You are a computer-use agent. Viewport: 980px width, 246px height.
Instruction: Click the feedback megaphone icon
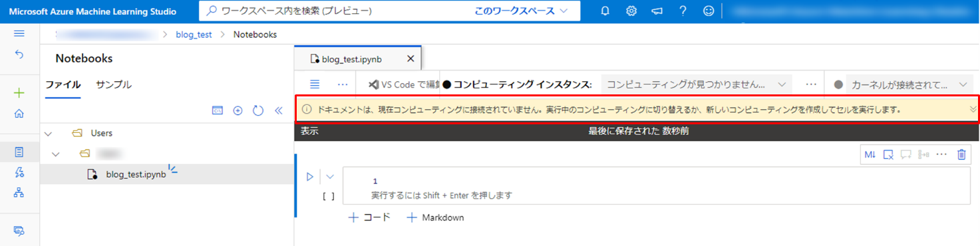657,11
